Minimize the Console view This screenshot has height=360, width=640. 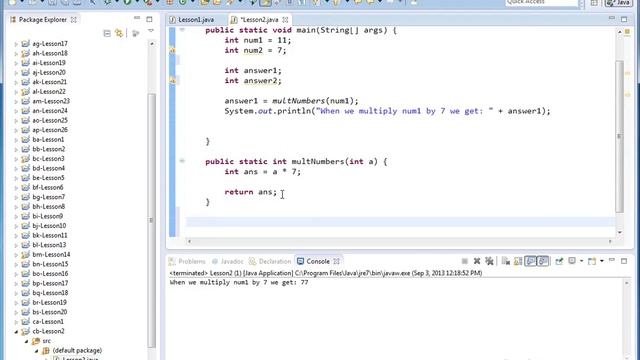click(611, 260)
